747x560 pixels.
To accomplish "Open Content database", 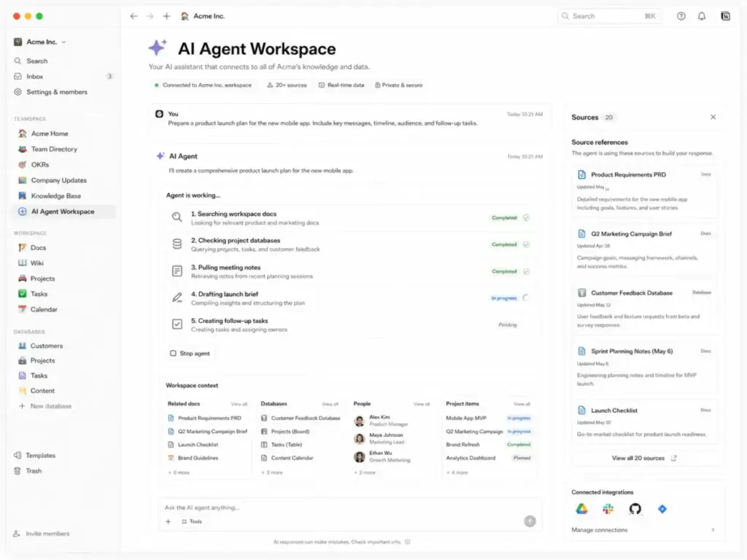I will (36, 391).
